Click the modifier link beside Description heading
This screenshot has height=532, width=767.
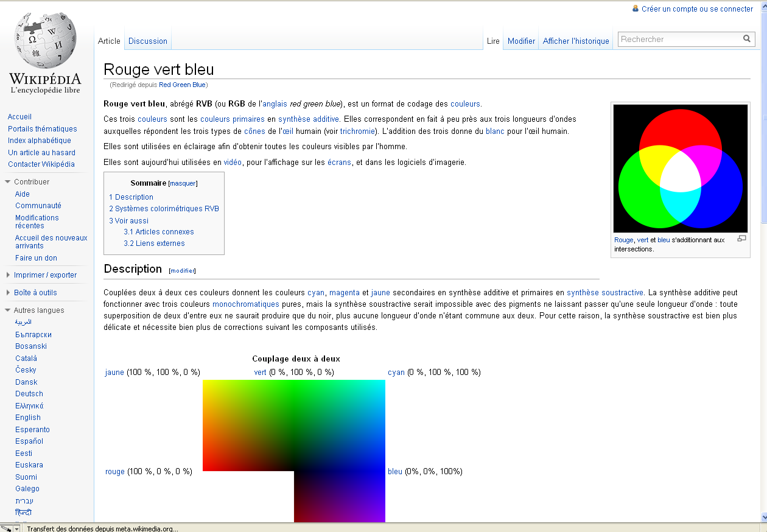click(183, 271)
